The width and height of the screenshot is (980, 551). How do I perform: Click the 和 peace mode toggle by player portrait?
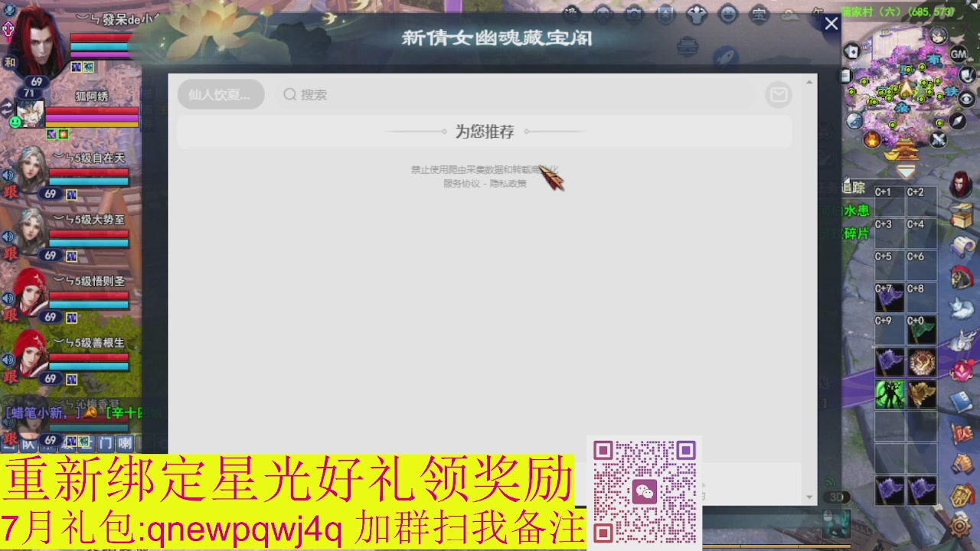[x=10, y=63]
